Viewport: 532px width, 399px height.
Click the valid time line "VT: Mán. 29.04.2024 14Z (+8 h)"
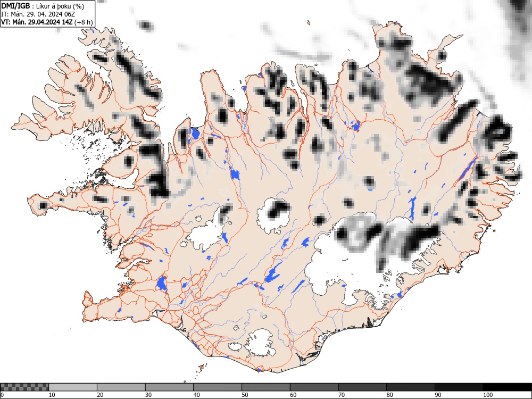click(x=46, y=22)
